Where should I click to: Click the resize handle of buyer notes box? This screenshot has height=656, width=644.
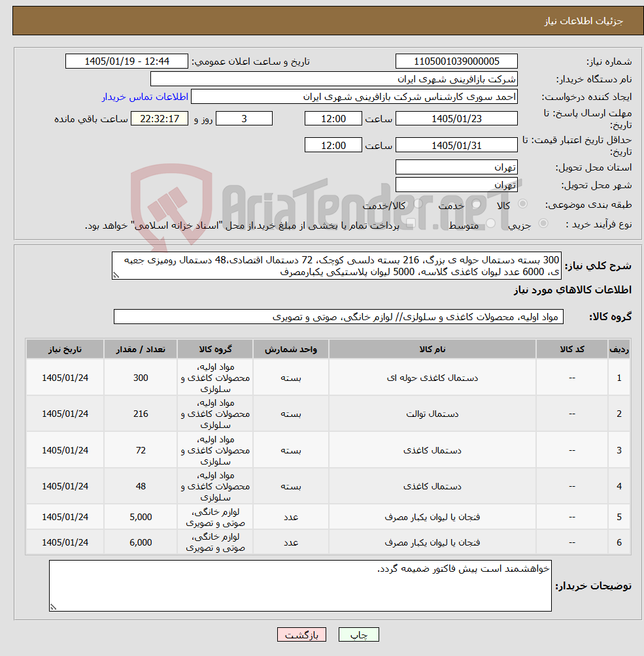pos(53,607)
